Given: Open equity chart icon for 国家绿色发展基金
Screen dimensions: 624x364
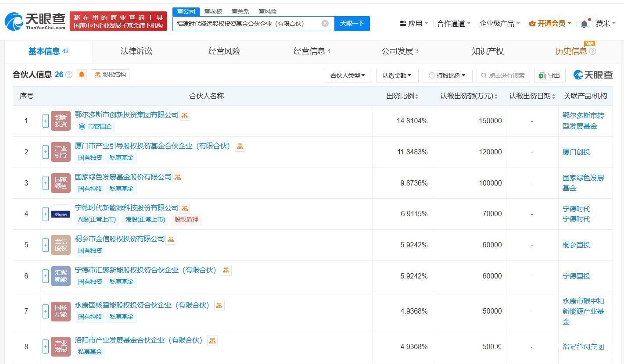Looking at the screenshot, I should point(178,177).
